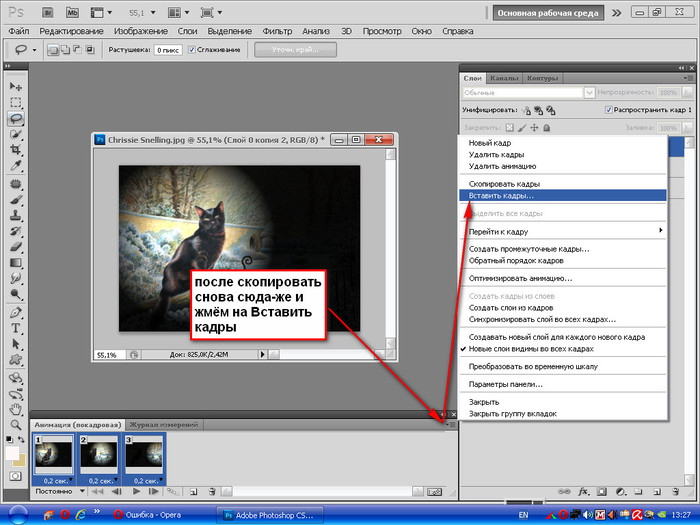The image size is (700, 525).
Task: Select the Crop tool
Action: click(16, 150)
